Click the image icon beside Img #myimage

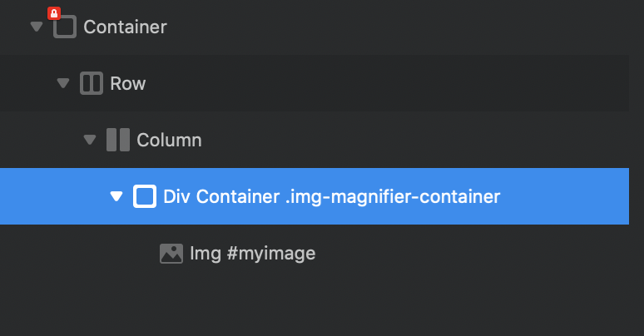point(171,253)
